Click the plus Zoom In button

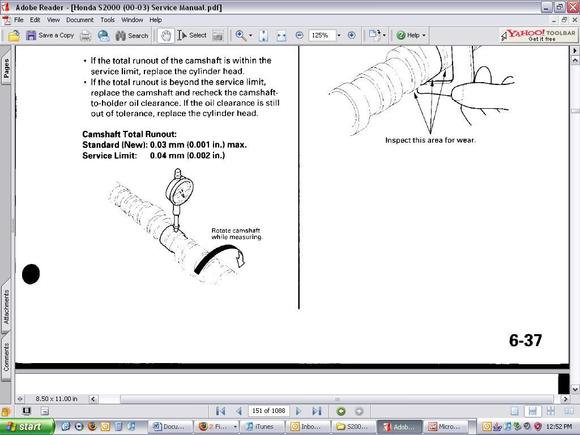(x=351, y=36)
